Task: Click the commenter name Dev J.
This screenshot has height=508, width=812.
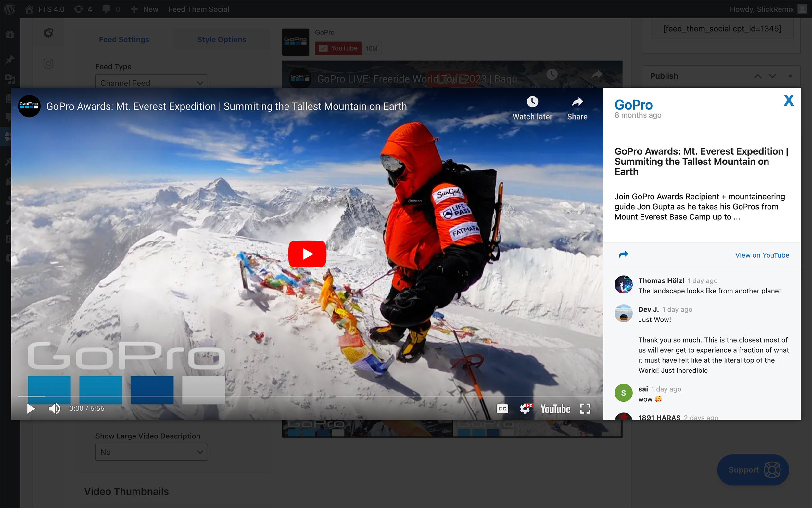Action: 649,309
